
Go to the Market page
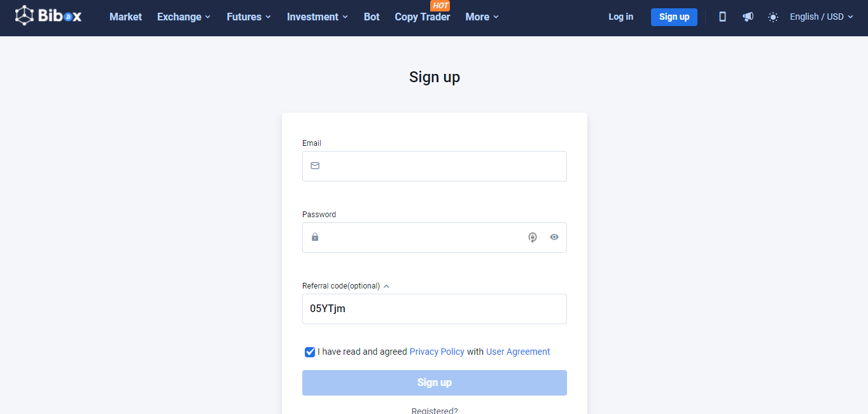click(x=125, y=17)
